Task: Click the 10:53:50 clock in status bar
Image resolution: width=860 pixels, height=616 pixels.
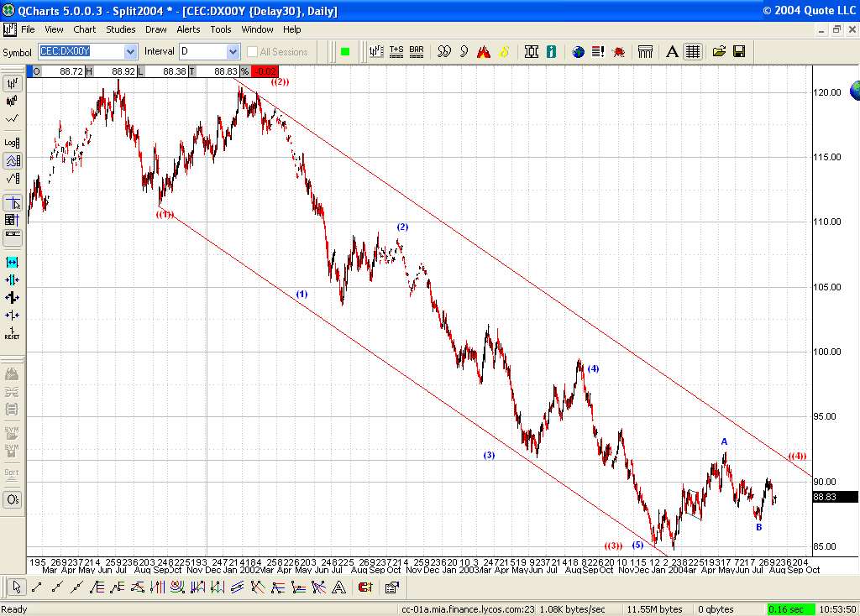Action: (x=837, y=609)
